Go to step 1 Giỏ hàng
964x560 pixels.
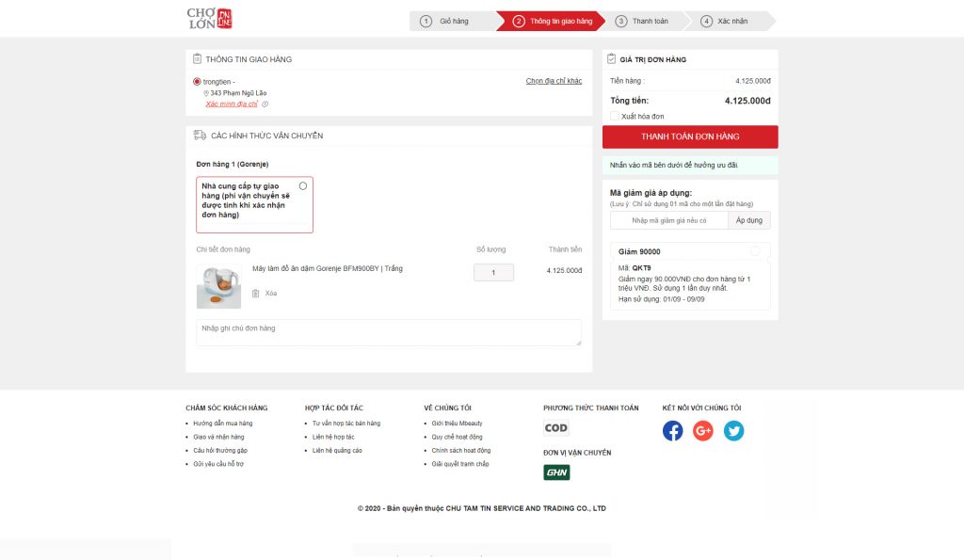(452, 21)
